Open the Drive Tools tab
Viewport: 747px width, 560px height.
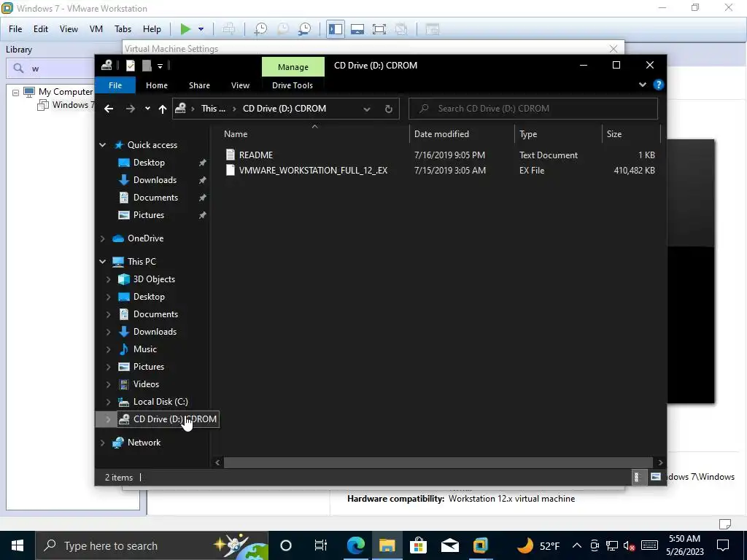pyautogui.click(x=293, y=85)
